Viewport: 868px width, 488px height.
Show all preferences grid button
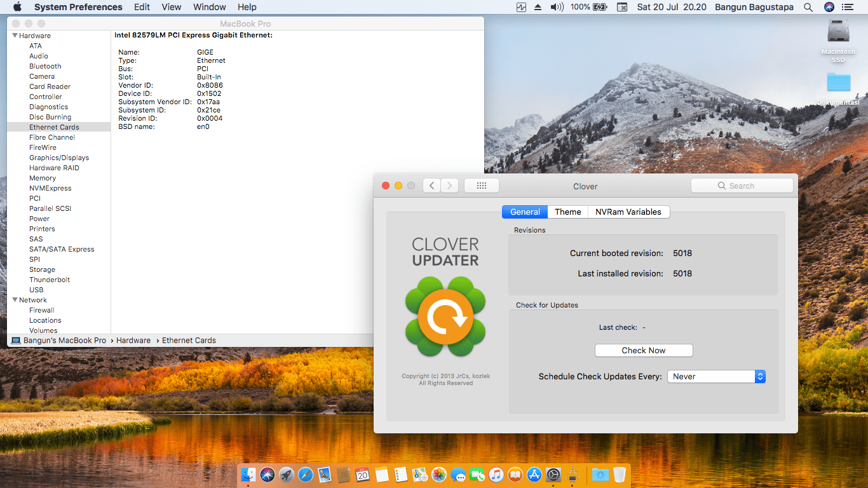[x=482, y=186]
